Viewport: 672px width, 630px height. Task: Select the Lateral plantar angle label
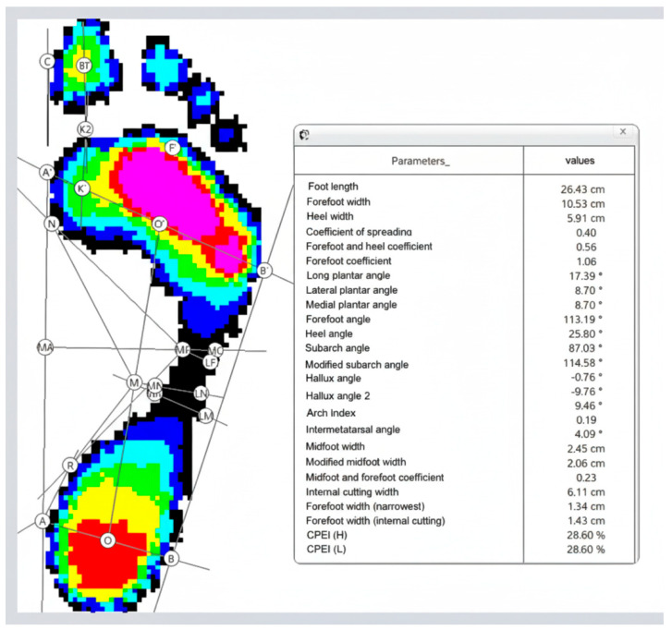coord(351,290)
